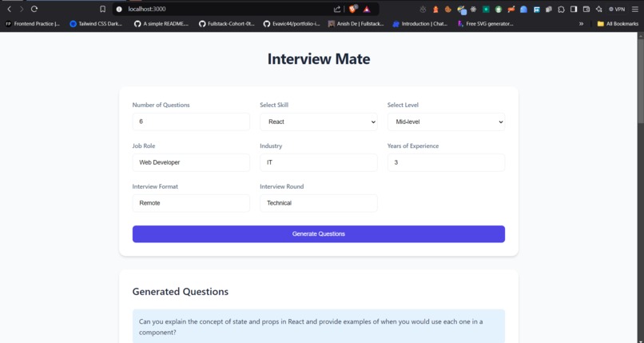The height and width of the screenshot is (343, 644).
Task: Reload the localhost page
Action: point(34,9)
